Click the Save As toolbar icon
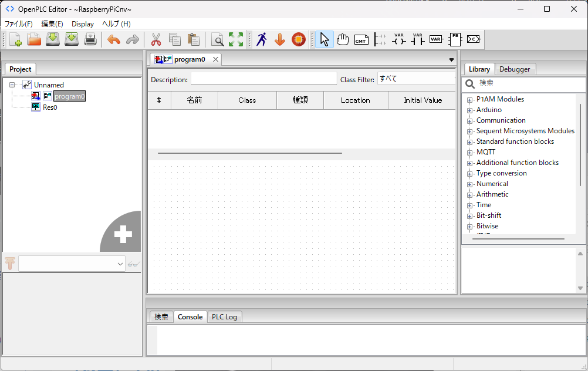The width and height of the screenshot is (588, 371). [x=72, y=39]
